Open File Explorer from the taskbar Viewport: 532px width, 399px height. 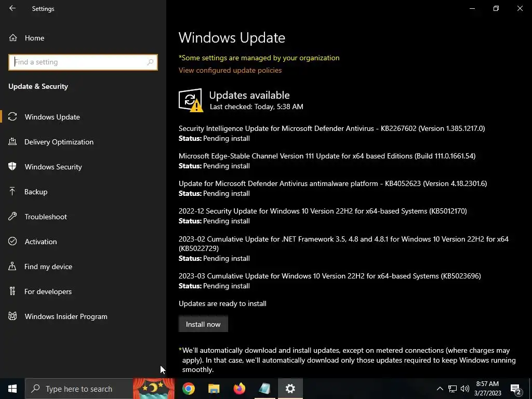point(214,389)
